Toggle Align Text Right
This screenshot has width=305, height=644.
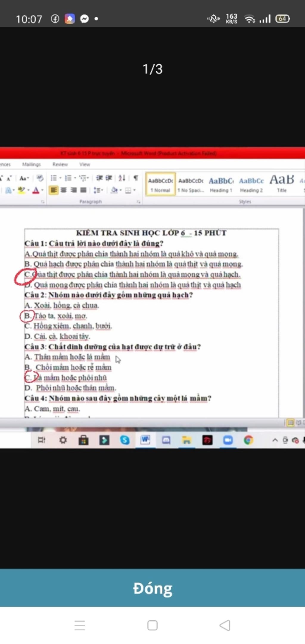click(74, 190)
